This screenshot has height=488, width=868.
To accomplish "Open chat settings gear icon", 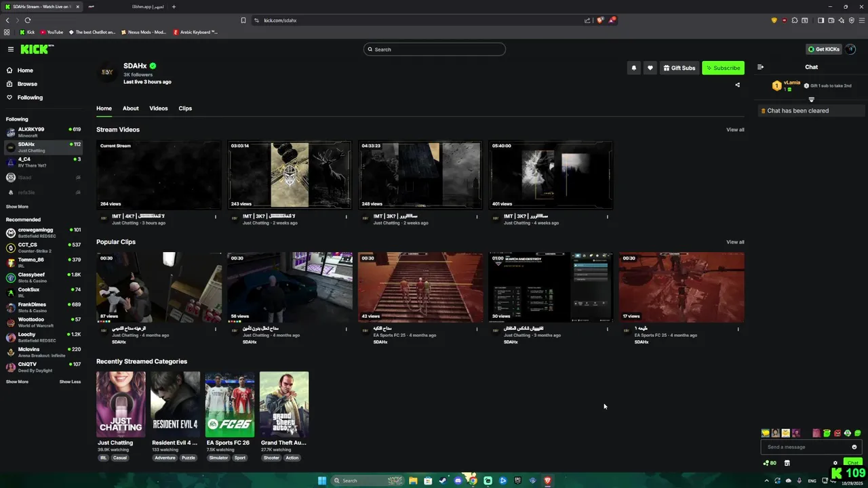I will point(835,463).
